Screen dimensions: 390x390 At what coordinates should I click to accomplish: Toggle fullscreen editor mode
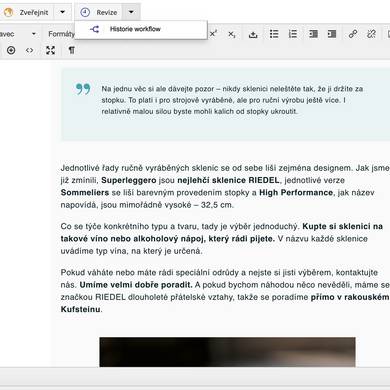[x=51, y=50]
